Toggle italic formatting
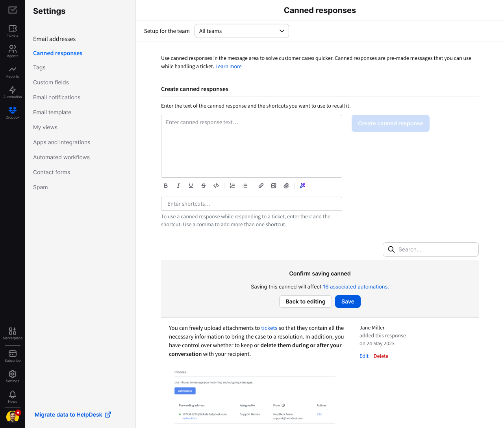Image resolution: width=504 pixels, height=428 pixels. click(178, 186)
